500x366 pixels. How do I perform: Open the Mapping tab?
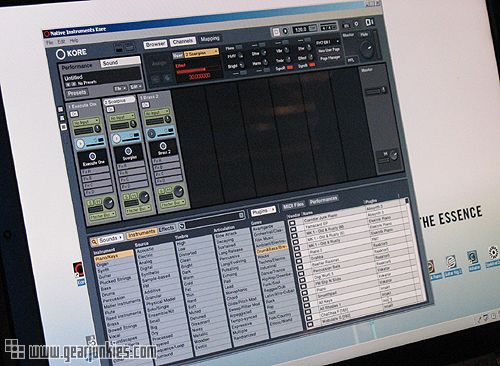[x=210, y=39]
